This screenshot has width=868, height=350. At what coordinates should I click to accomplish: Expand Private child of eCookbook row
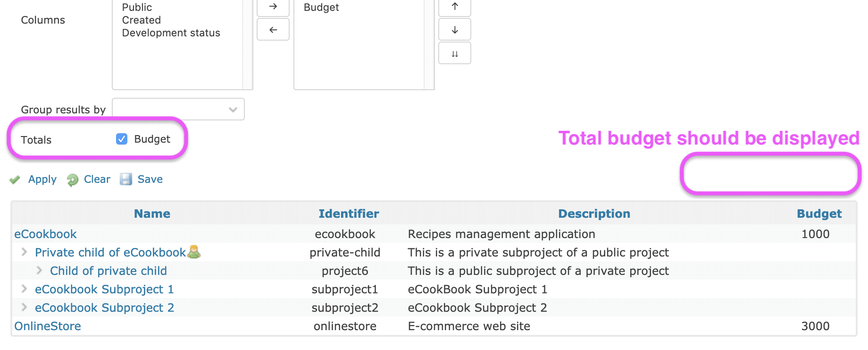point(25,252)
